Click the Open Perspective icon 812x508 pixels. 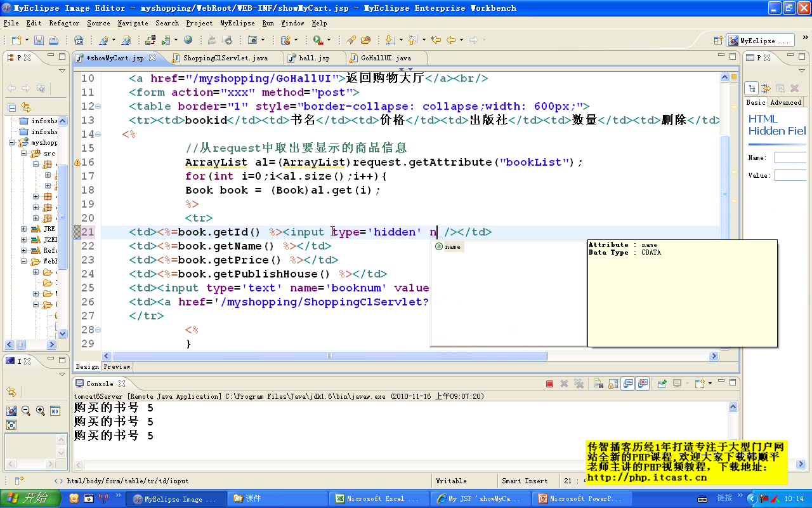pyautogui.click(x=718, y=40)
